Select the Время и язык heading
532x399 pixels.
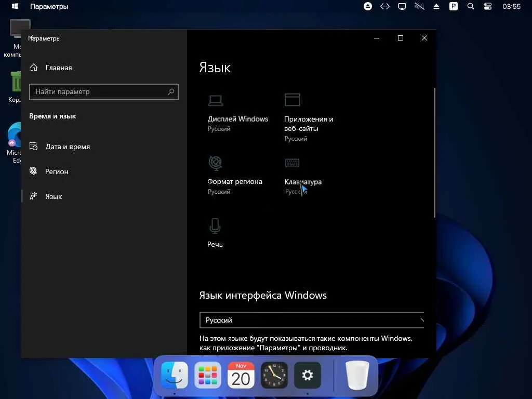[x=52, y=116]
